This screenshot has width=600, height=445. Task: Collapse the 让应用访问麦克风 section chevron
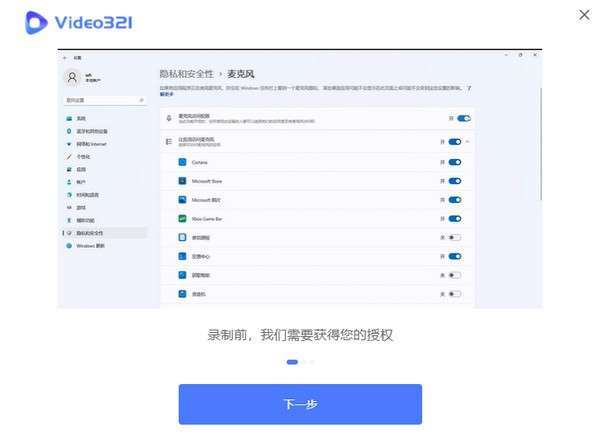(x=468, y=142)
